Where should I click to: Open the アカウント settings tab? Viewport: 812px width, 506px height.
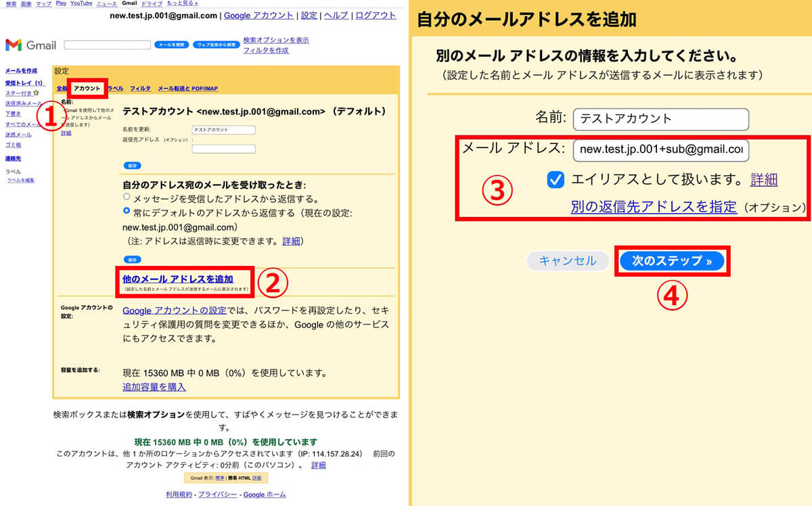click(x=87, y=89)
